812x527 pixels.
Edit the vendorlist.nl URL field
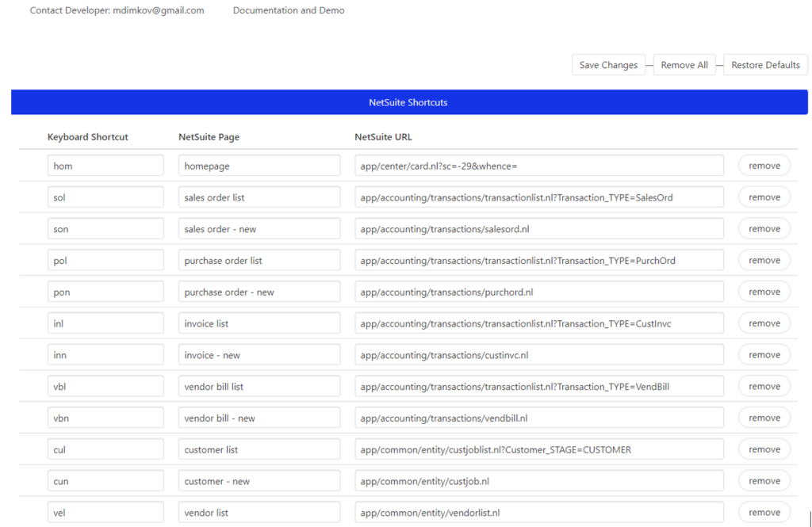tap(539, 513)
